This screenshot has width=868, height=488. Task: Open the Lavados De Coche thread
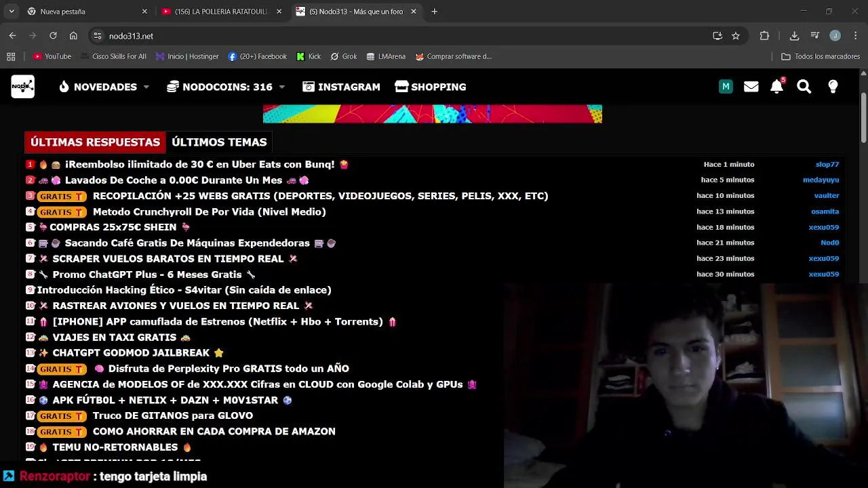173,180
